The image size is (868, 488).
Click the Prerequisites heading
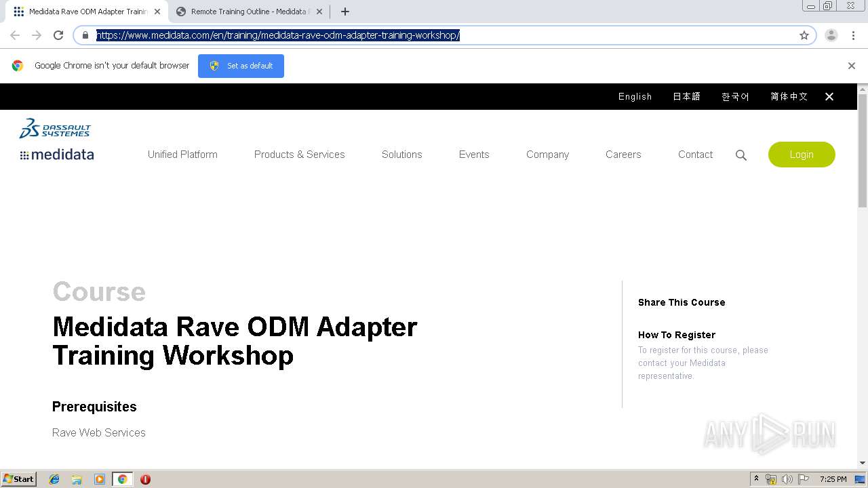tap(94, 407)
